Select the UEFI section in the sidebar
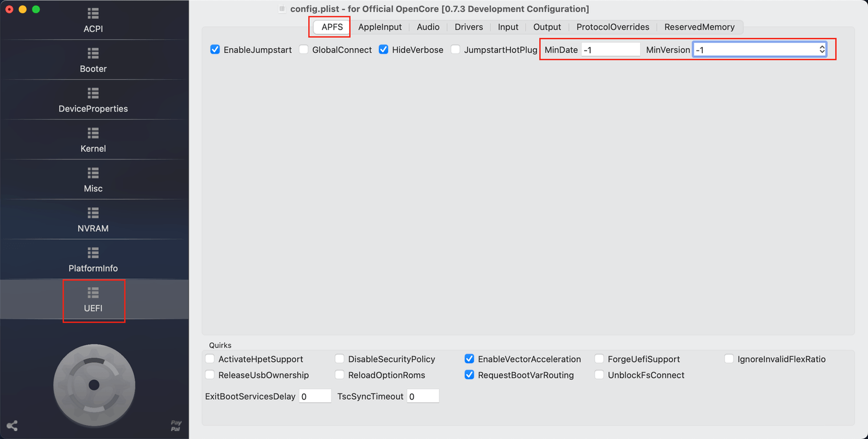Image resolution: width=868 pixels, height=439 pixels. [93, 299]
